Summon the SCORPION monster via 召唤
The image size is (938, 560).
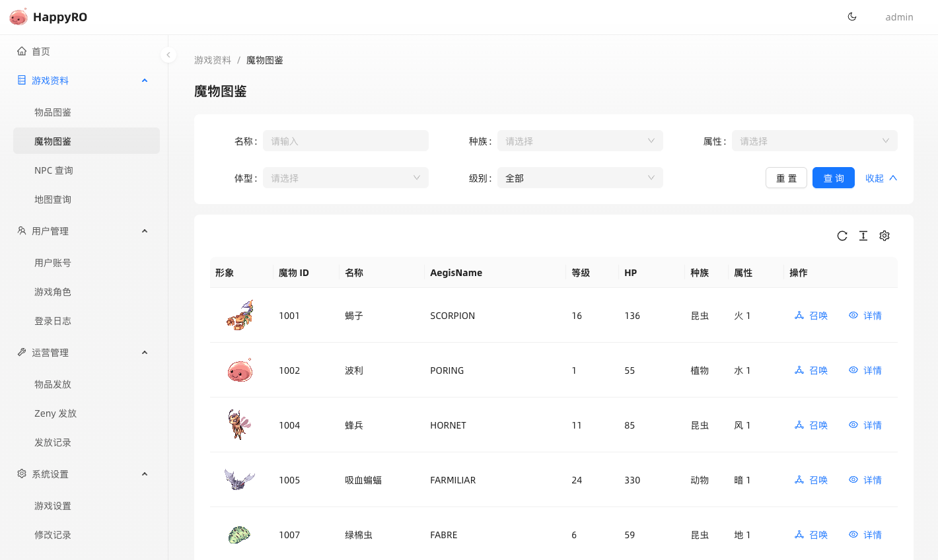(811, 316)
